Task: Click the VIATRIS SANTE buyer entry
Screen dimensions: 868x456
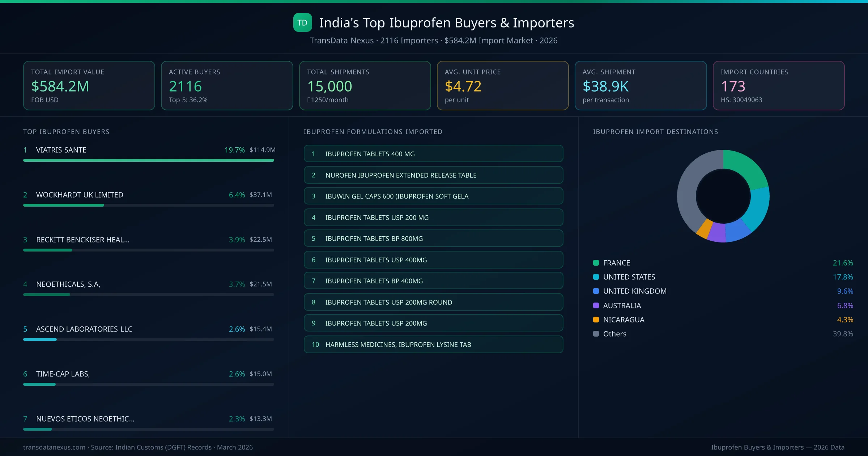Action: point(61,149)
